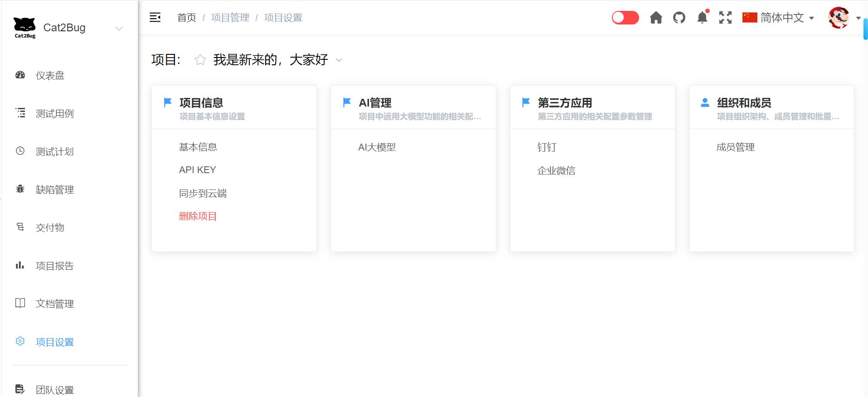Select 项目设置 in the sidebar
Image resolution: width=868 pixels, height=397 pixels.
(55, 342)
